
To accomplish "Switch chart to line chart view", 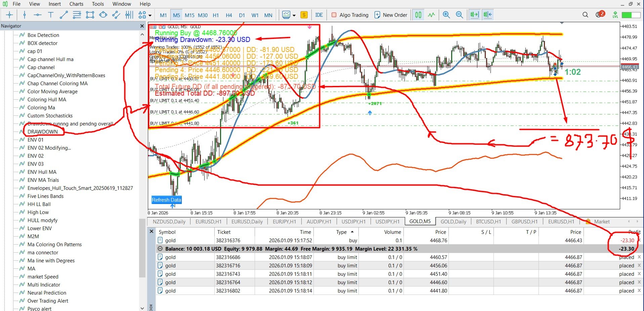I will click(x=431, y=15).
